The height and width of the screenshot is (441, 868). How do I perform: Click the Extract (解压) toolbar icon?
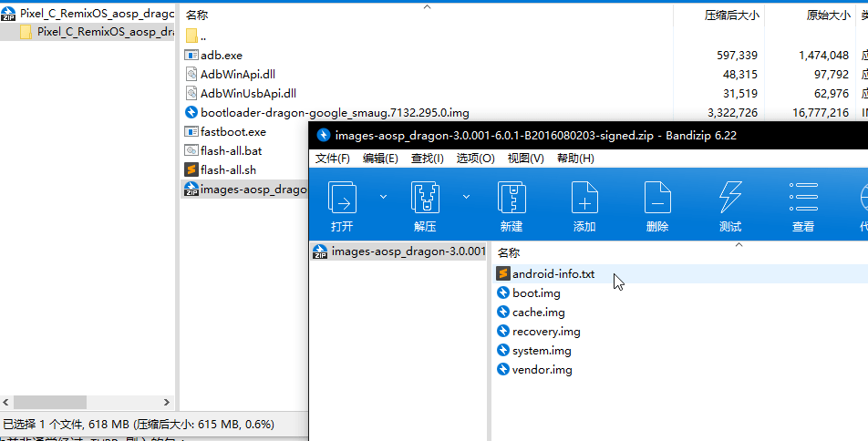click(x=425, y=198)
